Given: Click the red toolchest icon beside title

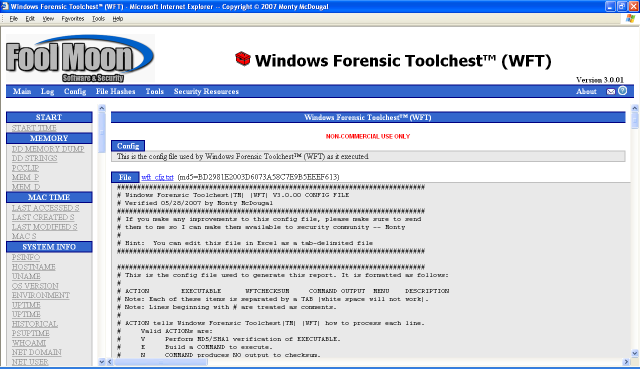Looking at the screenshot, I should (243, 59).
